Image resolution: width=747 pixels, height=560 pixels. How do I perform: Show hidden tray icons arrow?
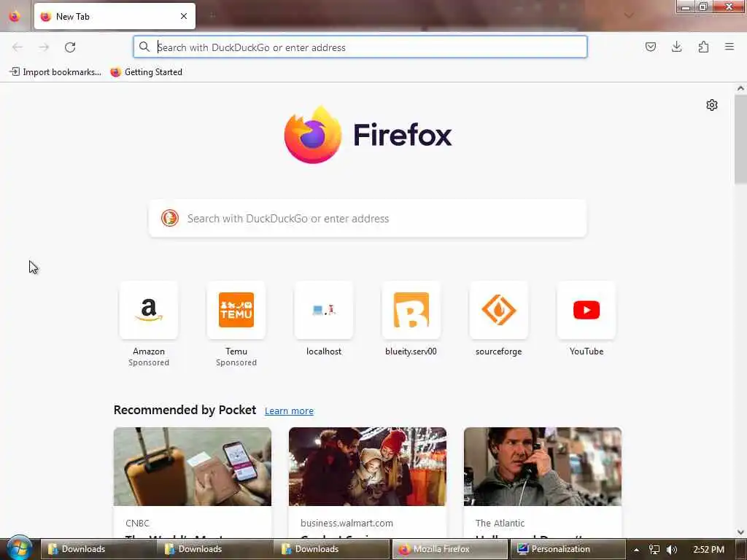tap(636, 550)
